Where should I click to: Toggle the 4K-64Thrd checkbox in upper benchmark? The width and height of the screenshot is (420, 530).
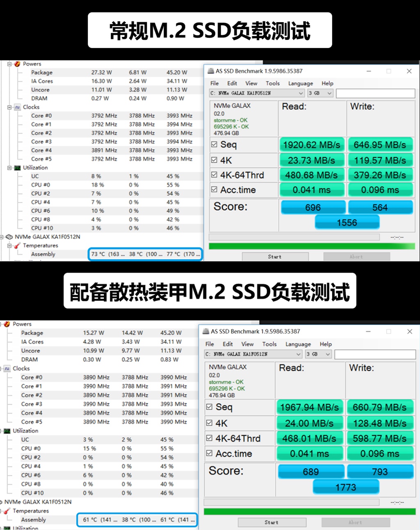tap(214, 175)
